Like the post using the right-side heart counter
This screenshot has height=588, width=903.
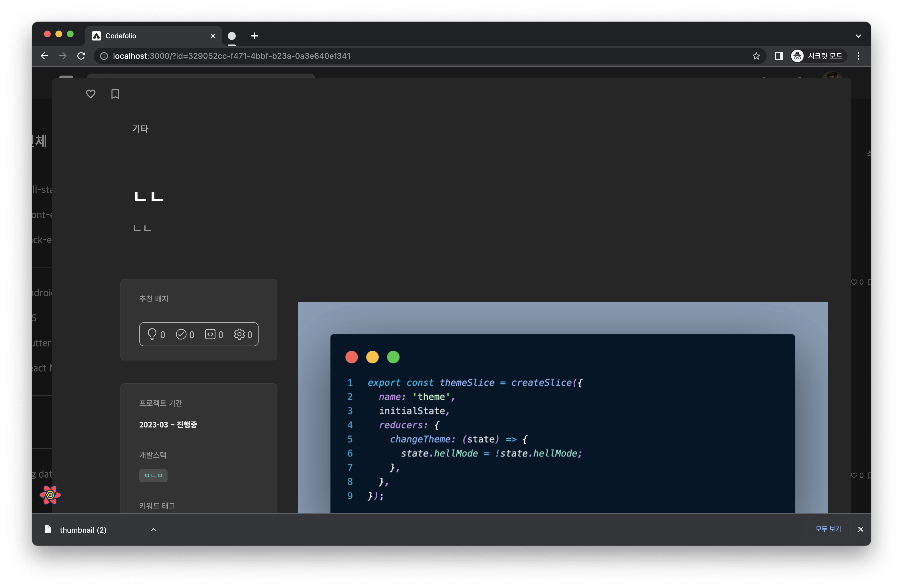click(x=854, y=282)
